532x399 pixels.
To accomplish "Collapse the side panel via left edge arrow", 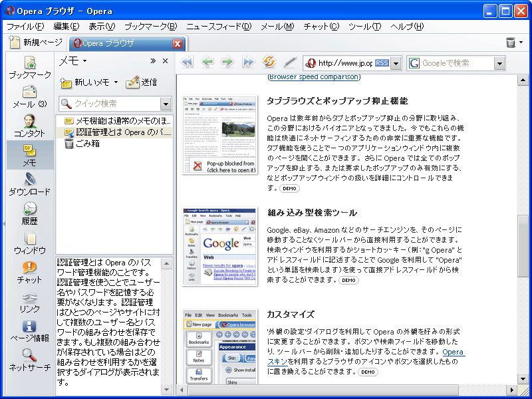I will point(4,224).
